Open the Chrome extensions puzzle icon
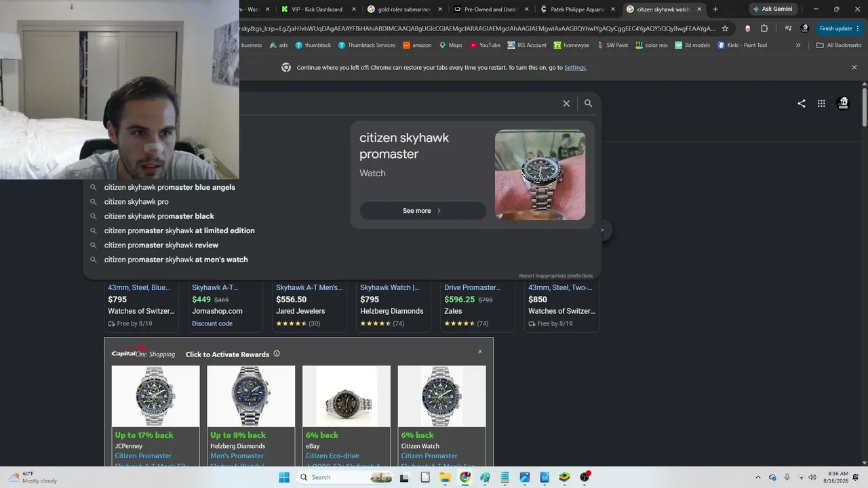The image size is (868, 488). coord(764,28)
